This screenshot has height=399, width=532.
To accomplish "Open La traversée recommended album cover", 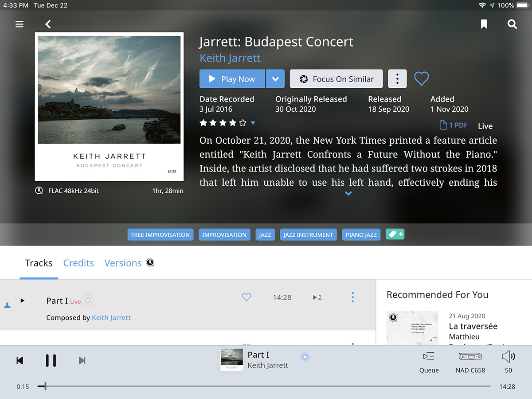I will tap(412, 328).
